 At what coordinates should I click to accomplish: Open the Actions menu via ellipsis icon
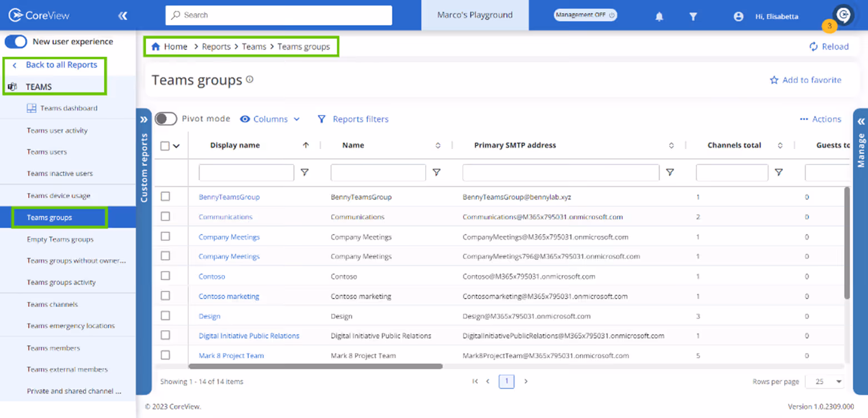pos(804,118)
